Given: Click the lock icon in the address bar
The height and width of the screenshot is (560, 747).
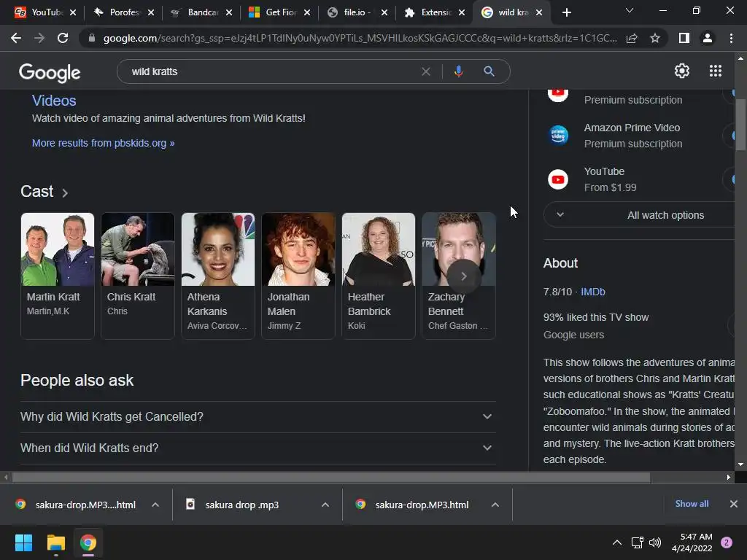Looking at the screenshot, I should [92, 38].
